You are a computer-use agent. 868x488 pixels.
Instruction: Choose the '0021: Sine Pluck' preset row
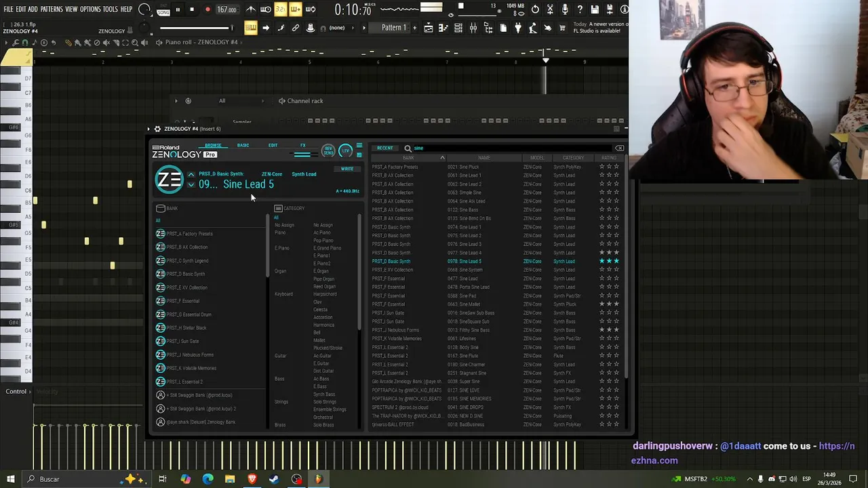point(496,167)
